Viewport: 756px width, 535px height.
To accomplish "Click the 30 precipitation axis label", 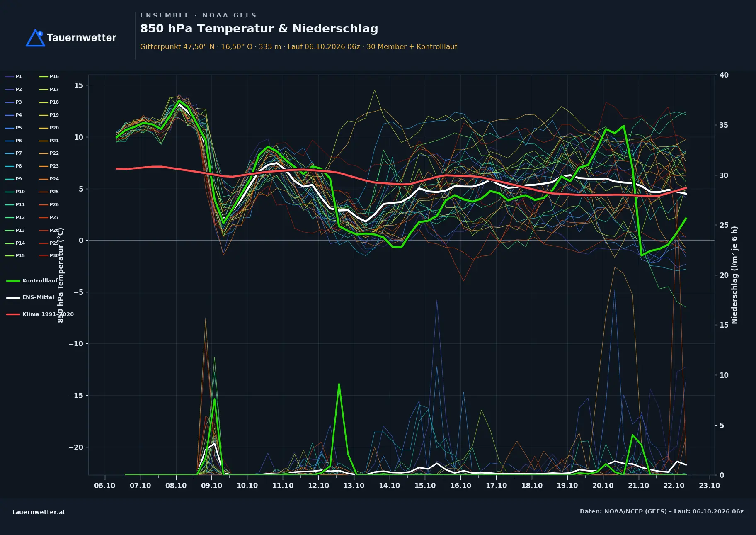I will point(724,175).
